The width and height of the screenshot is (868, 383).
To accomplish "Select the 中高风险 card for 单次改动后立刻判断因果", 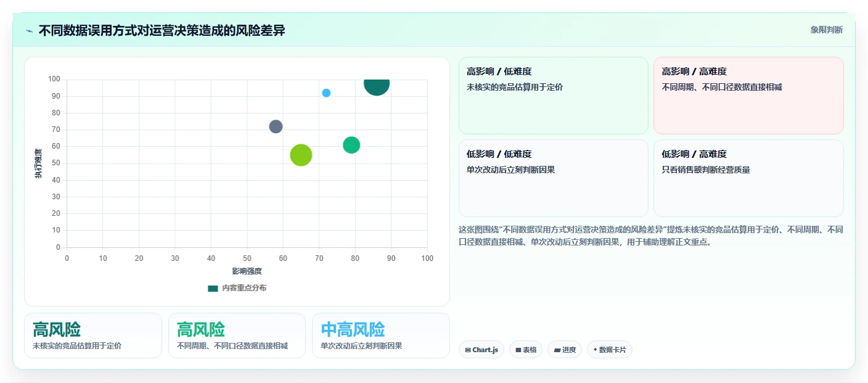I will 381,336.
